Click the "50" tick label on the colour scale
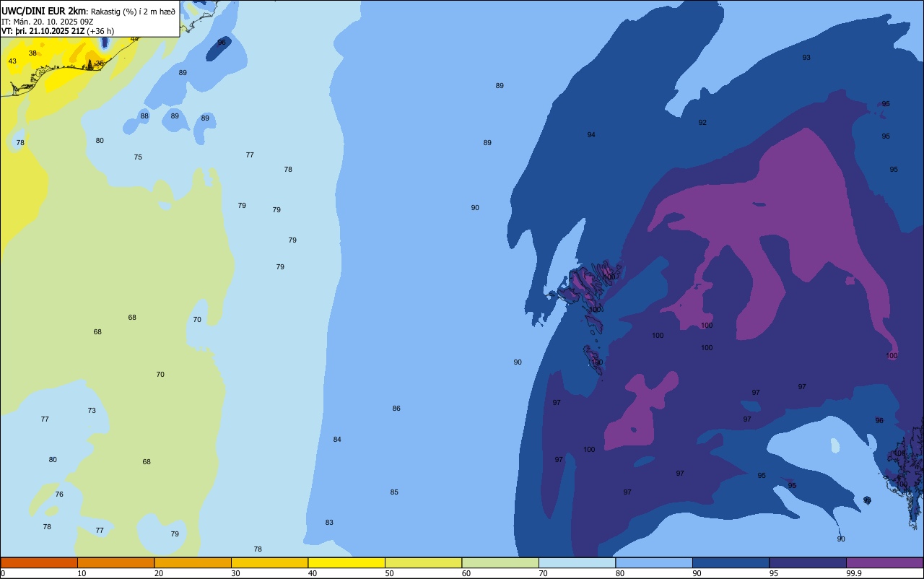924x579 pixels. pyautogui.click(x=389, y=573)
